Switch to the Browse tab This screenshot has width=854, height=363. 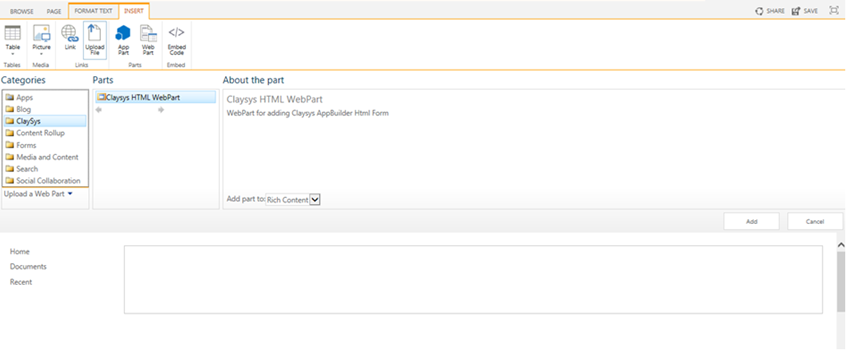(x=22, y=11)
